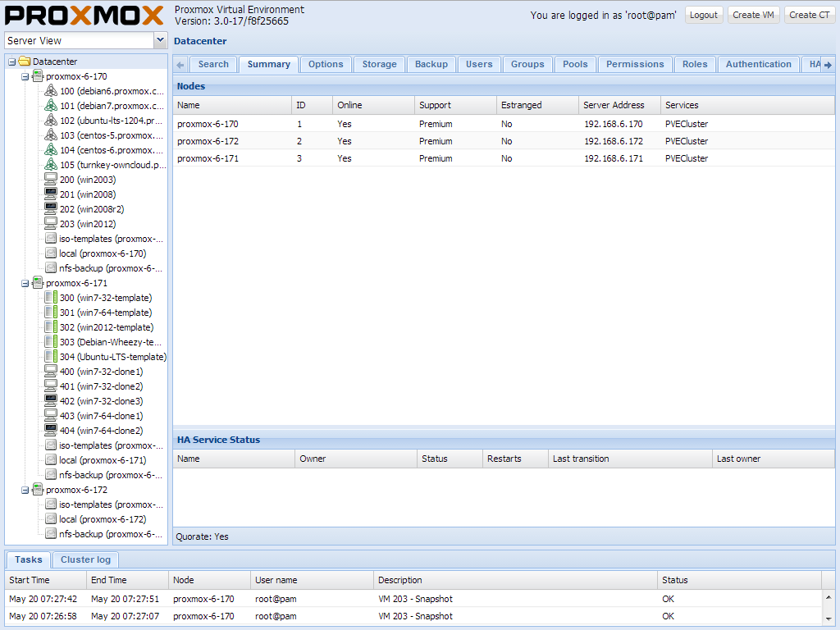Click VM monitor icon for 203 win2012
Viewport: 840px width, 630px height.
pyautogui.click(x=51, y=223)
